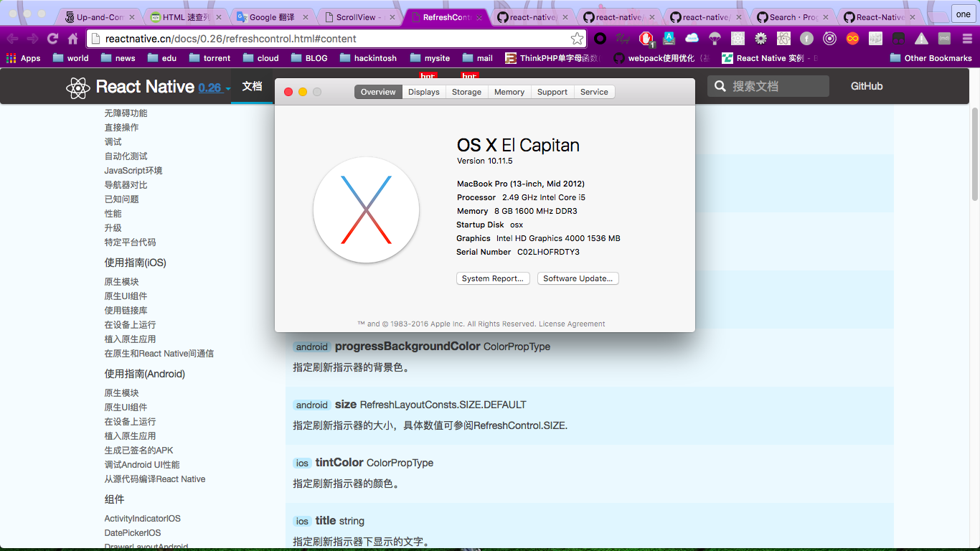Open the 'hackintosh' bookmarks folder
The height and width of the screenshot is (551, 980).
pyautogui.click(x=367, y=58)
